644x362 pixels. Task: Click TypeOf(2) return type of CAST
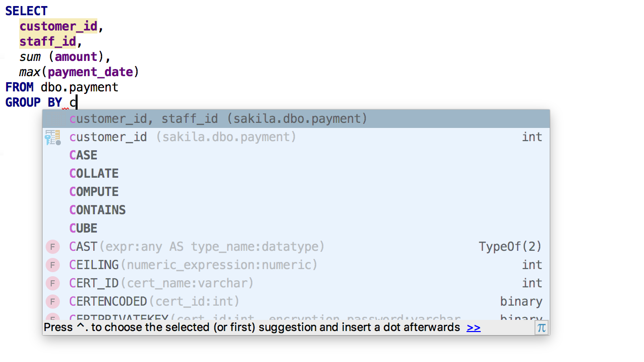click(x=510, y=247)
